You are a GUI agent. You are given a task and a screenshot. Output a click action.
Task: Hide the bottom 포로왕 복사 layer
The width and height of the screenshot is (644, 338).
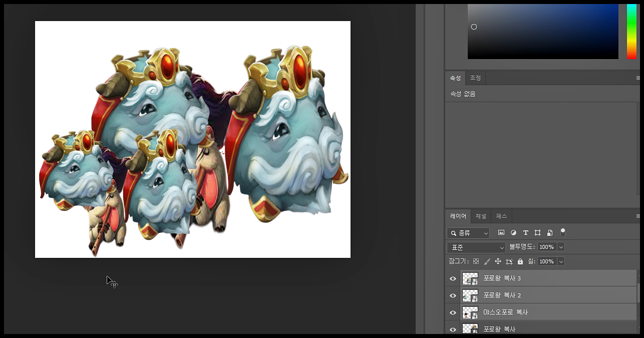click(453, 329)
